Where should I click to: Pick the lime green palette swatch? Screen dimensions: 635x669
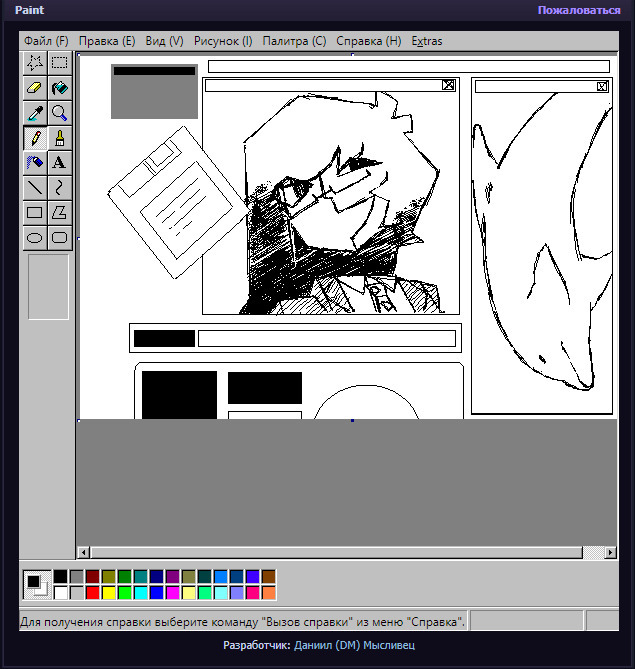coord(125,593)
